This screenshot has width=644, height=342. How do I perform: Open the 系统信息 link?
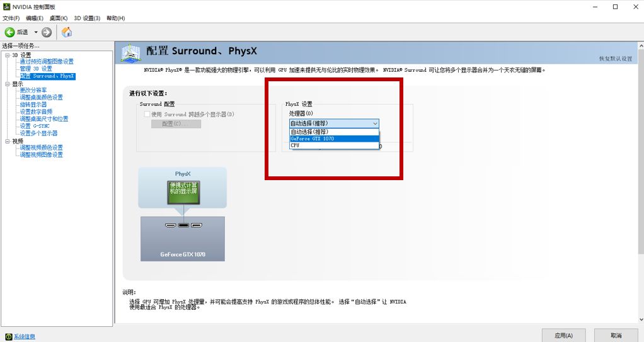24,337
